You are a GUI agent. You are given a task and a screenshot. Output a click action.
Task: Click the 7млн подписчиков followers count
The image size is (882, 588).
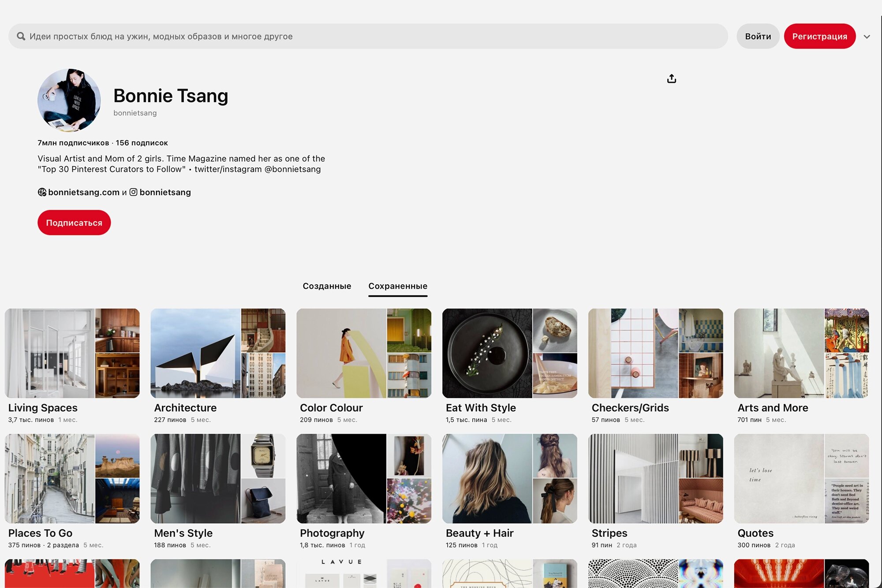pos(73,143)
